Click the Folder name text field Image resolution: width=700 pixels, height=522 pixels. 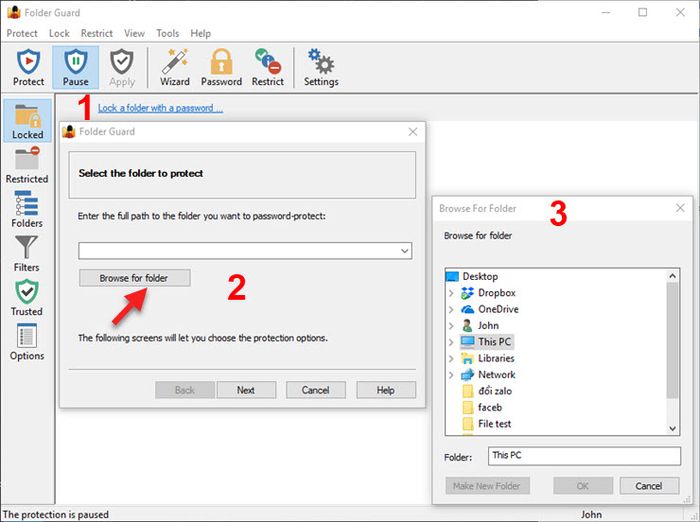[584, 456]
